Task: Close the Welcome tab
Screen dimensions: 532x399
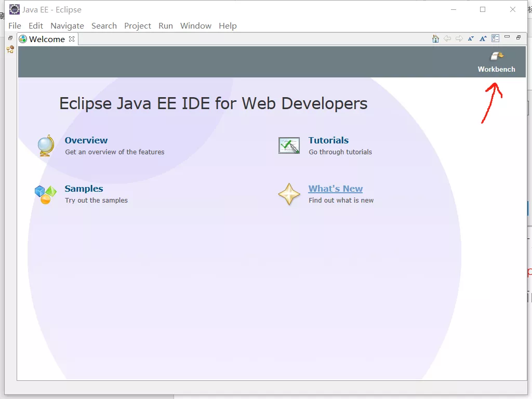Action: (72, 39)
